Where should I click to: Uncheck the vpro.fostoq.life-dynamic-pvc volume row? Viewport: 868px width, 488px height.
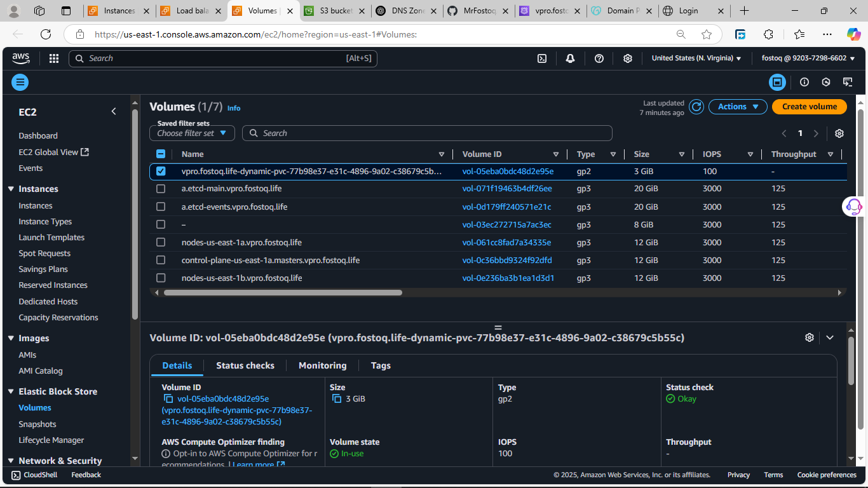(x=161, y=171)
